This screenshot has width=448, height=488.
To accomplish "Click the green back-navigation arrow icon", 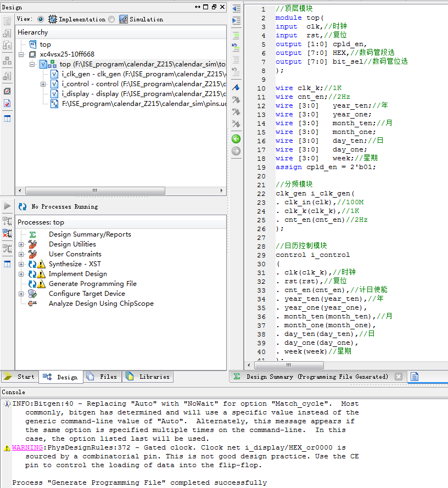I will coord(236,139).
